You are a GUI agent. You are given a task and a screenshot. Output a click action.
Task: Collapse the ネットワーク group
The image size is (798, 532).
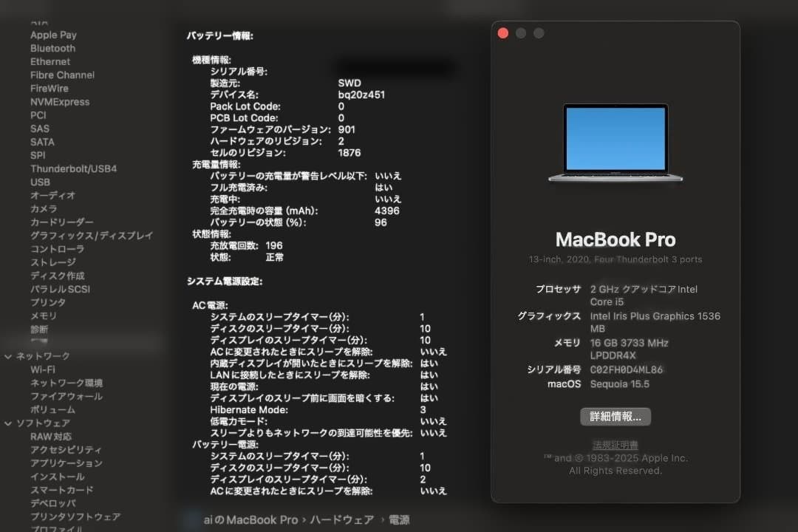[x=10, y=355]
